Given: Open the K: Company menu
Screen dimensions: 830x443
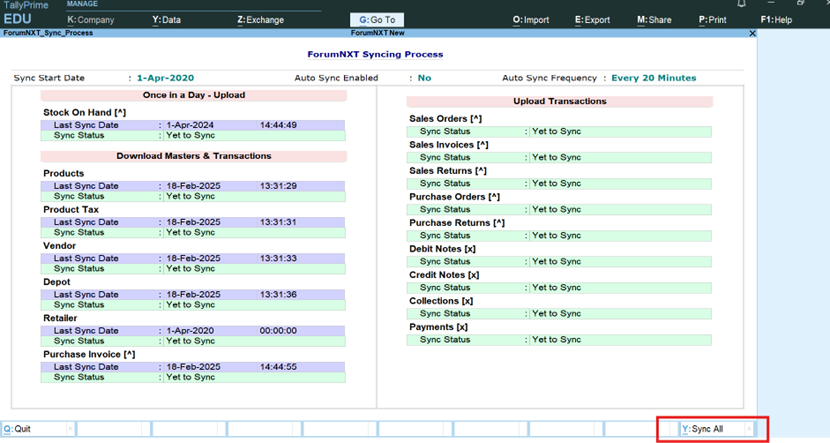Looking at the screenshot, I should (x=91, y=20).
